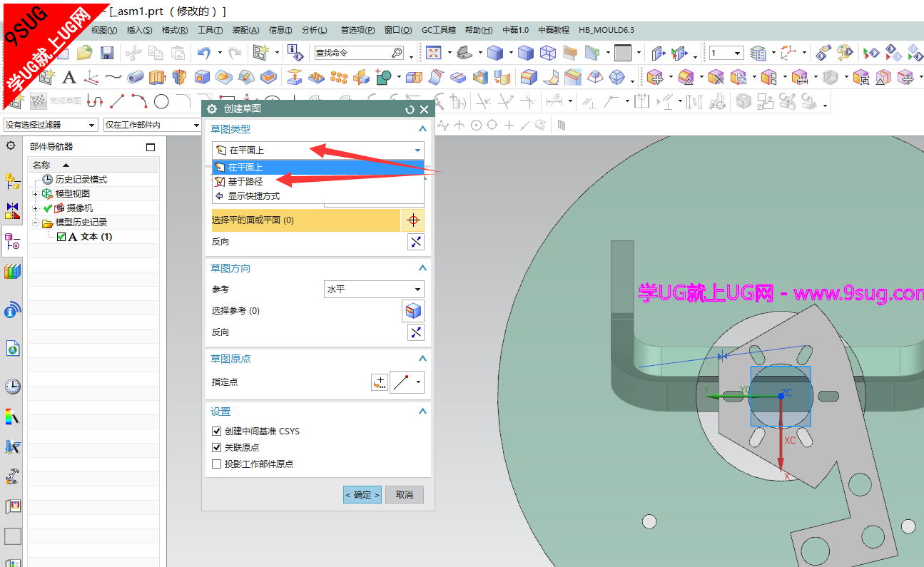Screen dimensions: 924x567
Task: Select the sketch profile tool icon
Action: point(95,101)
